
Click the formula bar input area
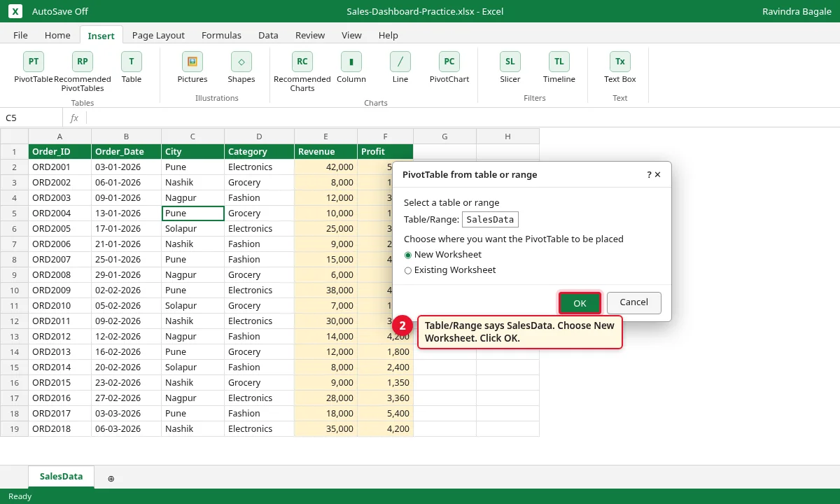(x=462, y=118)
